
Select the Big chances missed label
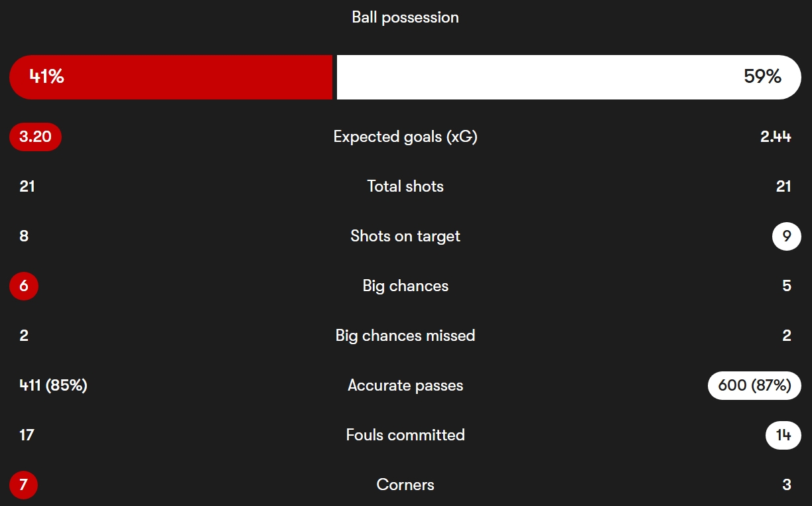click(x=405, y=336)
